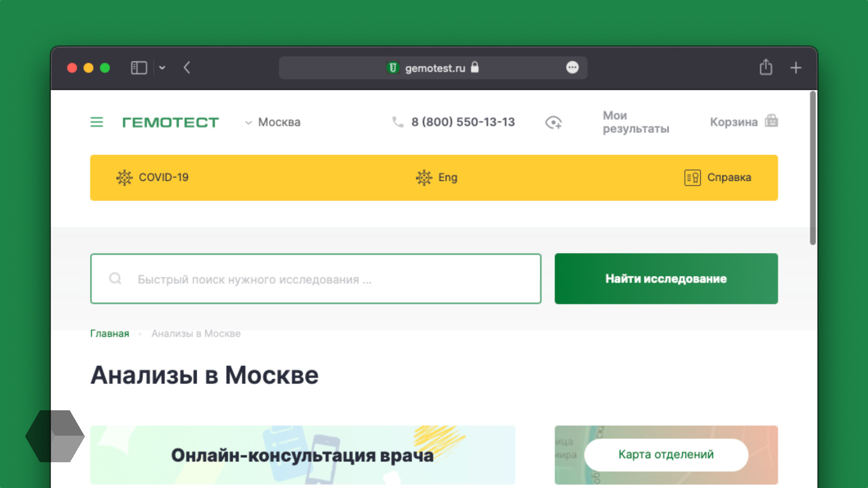Go back with the browser back arrow
The width and height of the screenshot is (868, 488).
pos(187,68)
